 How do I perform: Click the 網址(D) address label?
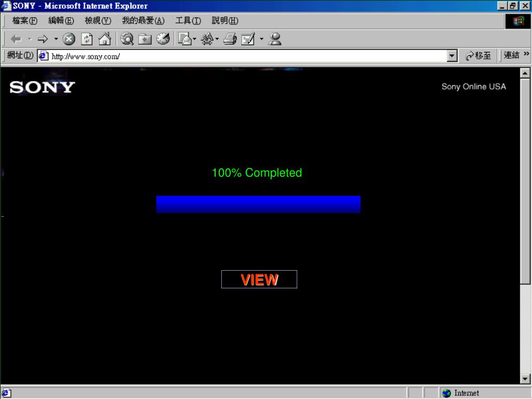20,55
